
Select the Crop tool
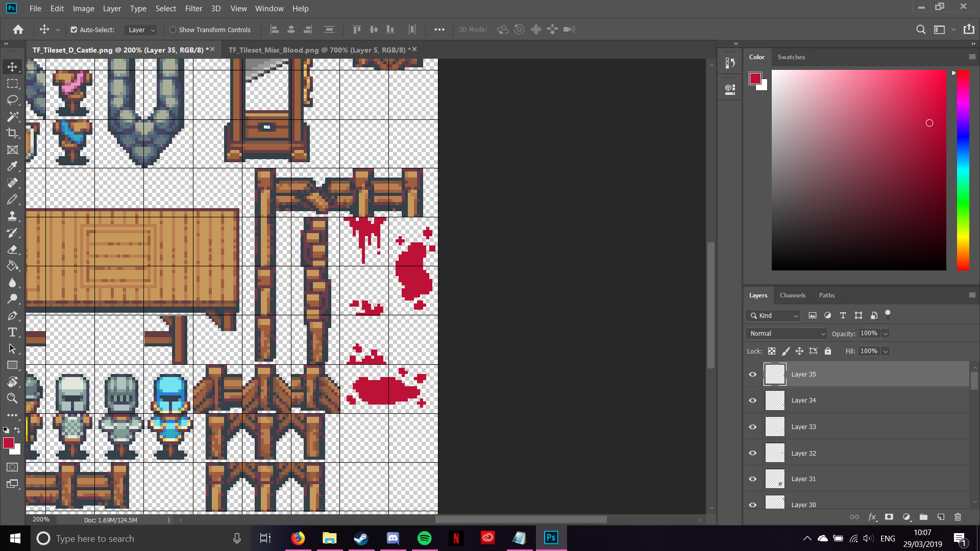[12, 133]
